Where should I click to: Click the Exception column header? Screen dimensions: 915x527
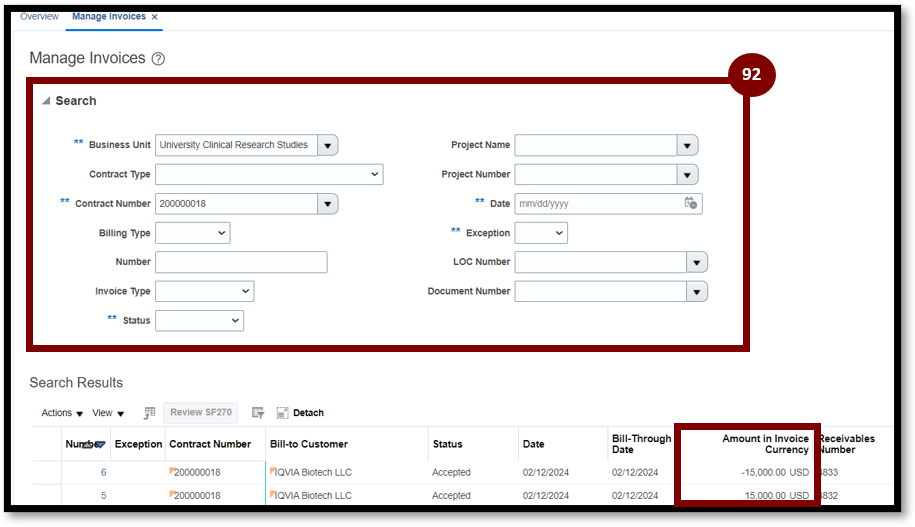tap(138, 444)
